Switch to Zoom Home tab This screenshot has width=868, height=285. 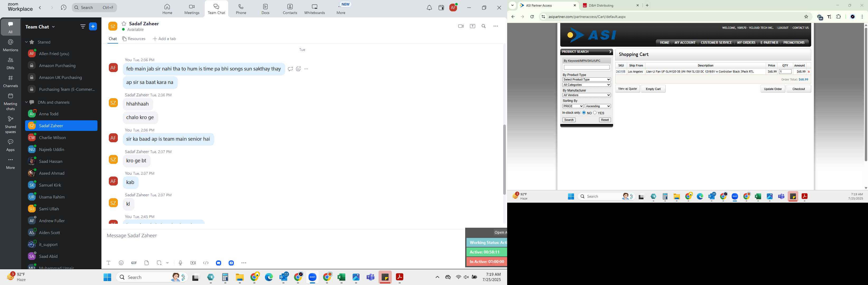(167, 9)
